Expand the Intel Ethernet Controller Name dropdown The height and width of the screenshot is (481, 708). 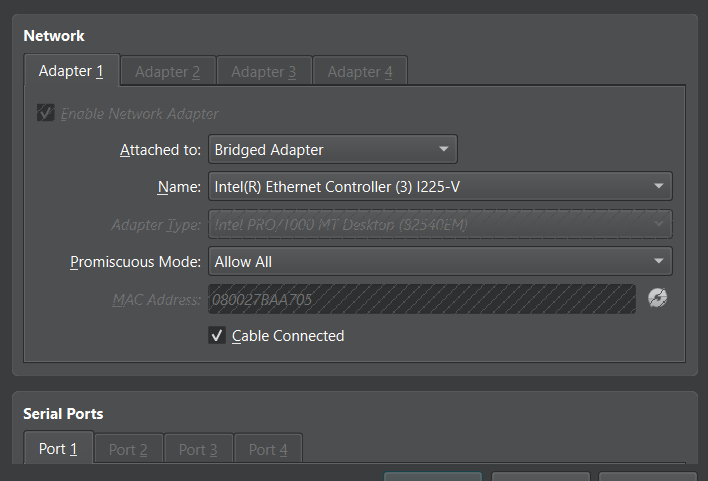coord(440,186)
